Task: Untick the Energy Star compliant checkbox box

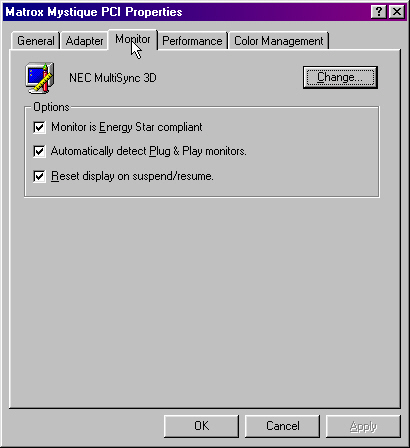Action: click(x=39, y=127)
